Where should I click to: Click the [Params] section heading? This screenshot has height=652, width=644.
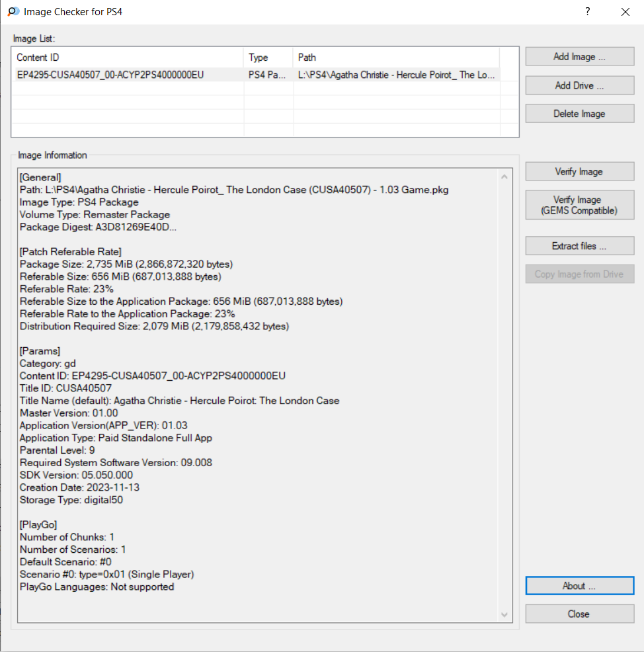point(40,351)
